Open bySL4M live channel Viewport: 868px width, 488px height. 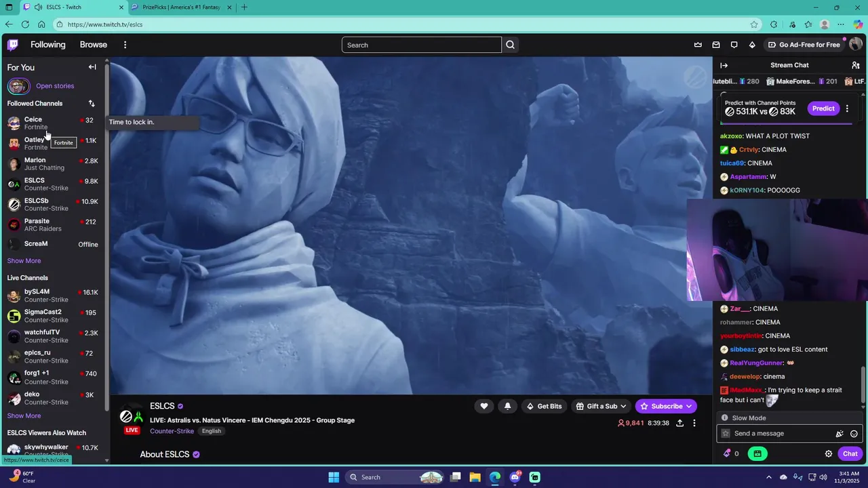click(x=53, y=296)
